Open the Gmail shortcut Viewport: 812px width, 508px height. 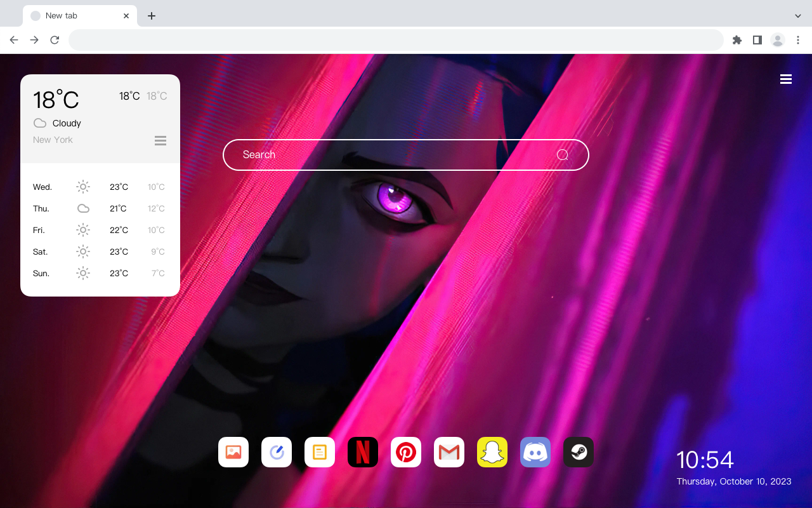(449, 452)
